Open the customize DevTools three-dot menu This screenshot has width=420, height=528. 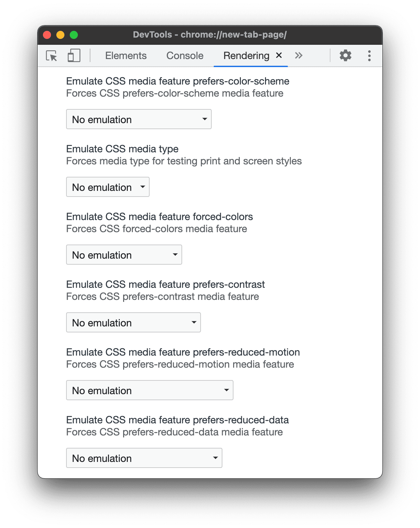pyautogui.click(x=369, y=55)
